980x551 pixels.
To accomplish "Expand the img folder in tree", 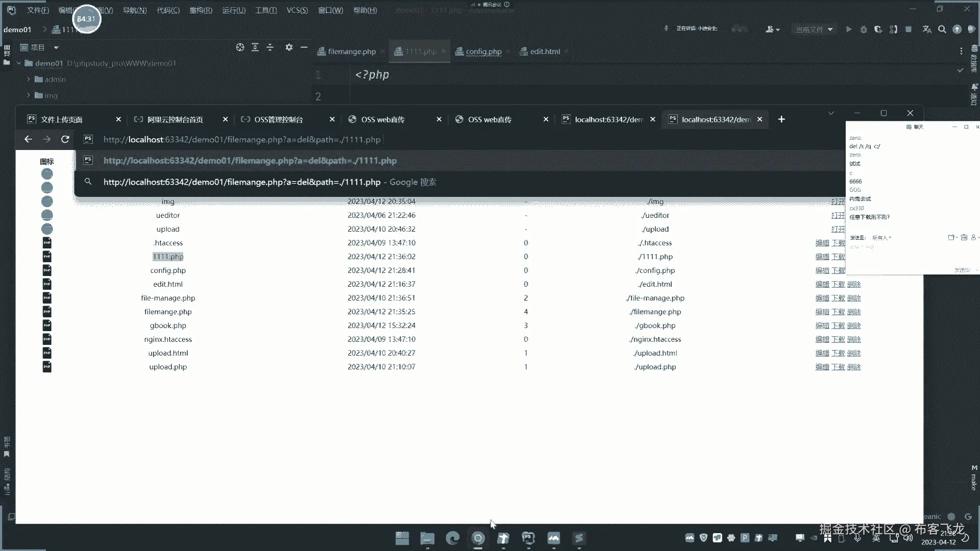I will tap(29, 95).
